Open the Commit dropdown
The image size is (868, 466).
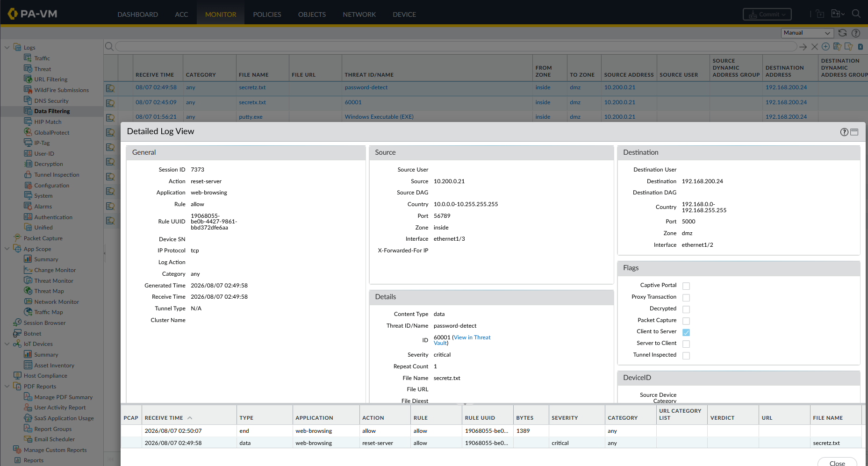[x=767, y=14]
